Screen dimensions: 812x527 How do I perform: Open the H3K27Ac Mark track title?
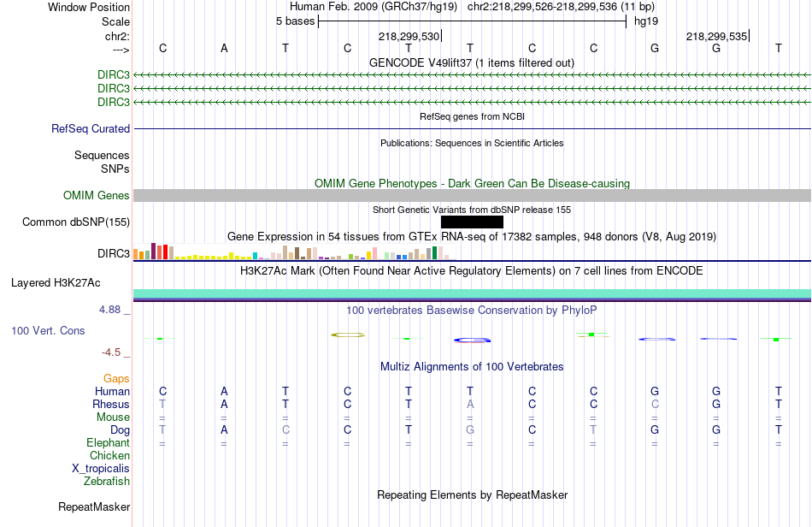(x=471, y=270)
